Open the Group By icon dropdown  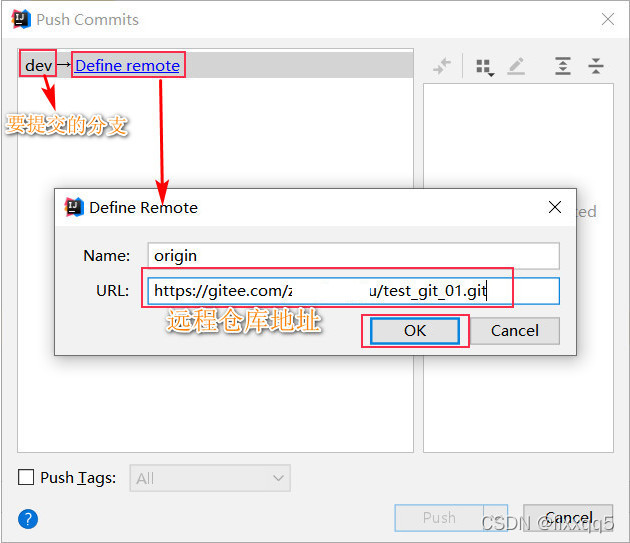[x=485, y=67]
